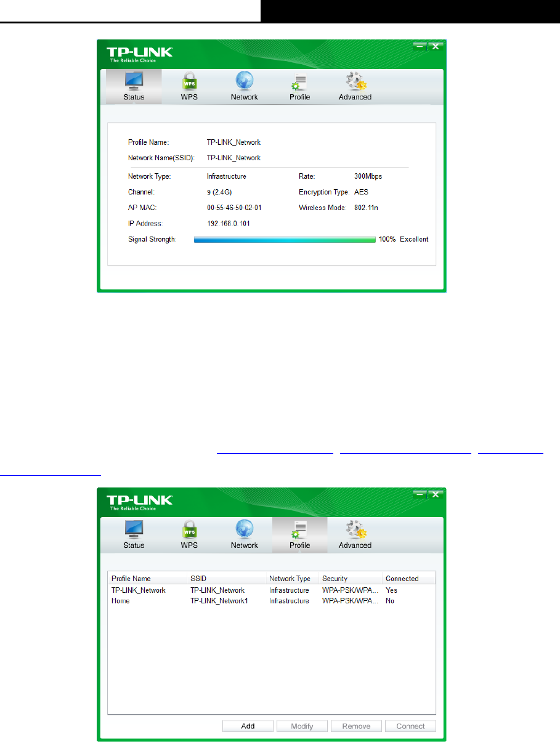This screenshot has height=742, width=560.
Task: Select the Home profile row
Action: [272, 601]
